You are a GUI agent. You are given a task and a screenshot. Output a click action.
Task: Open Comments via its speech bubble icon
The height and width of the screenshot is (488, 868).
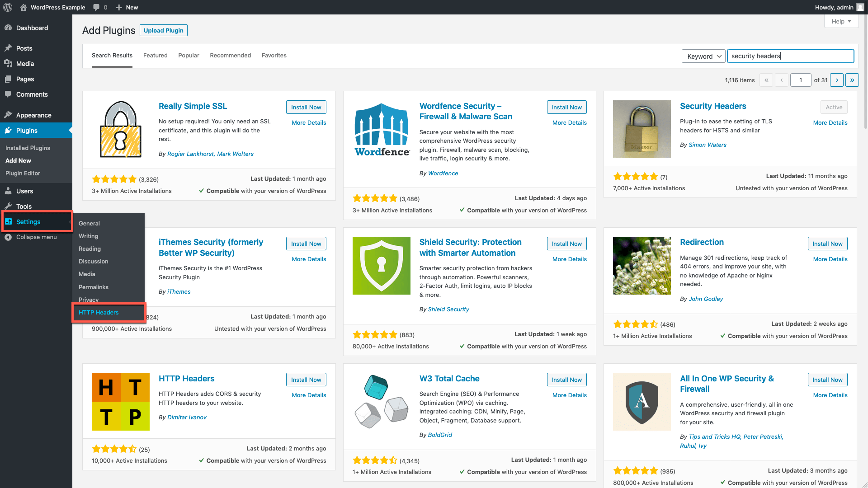pyautogui.click(x=9, y=94)
